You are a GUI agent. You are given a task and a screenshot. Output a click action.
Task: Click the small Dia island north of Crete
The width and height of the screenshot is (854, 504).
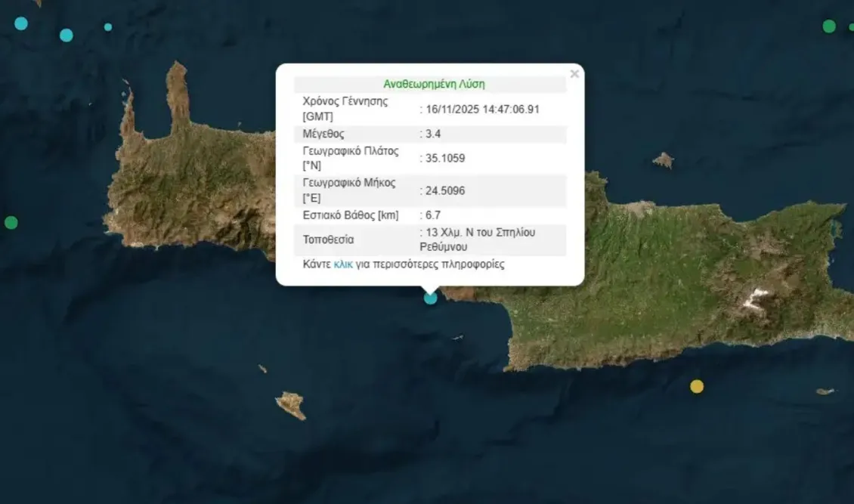(663, 160)
